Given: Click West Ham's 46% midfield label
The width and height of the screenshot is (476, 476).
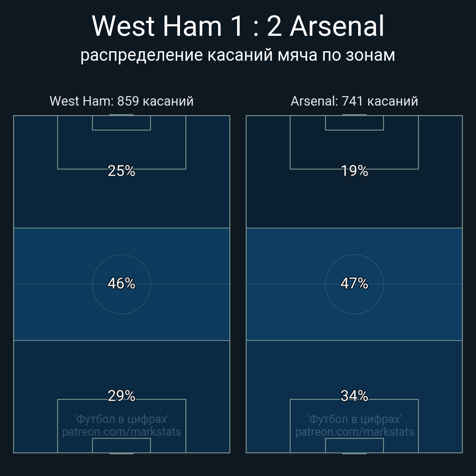Looking at the screenshot, I should (x=121, y=283).
